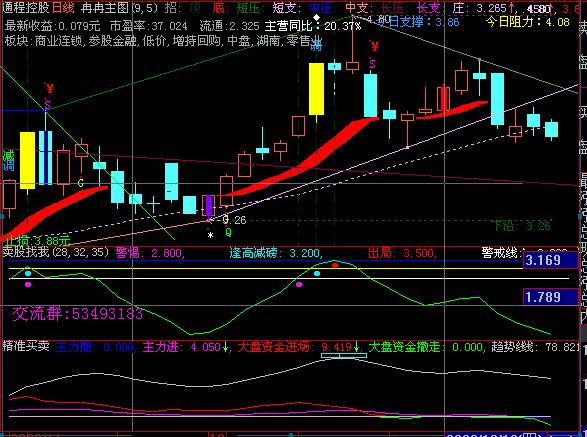Click the stock name 通程控股

(26, 7)
